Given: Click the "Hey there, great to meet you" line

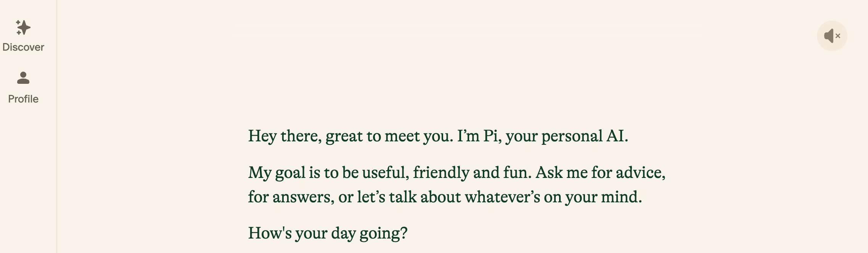Looking at the screenshot, I should click(438, 136).
